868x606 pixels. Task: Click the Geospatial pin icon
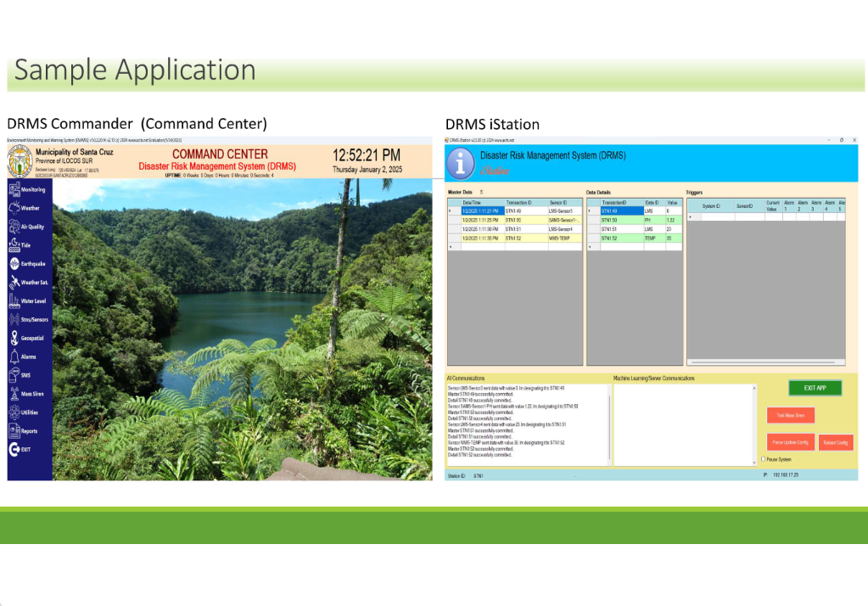point(14,338)
